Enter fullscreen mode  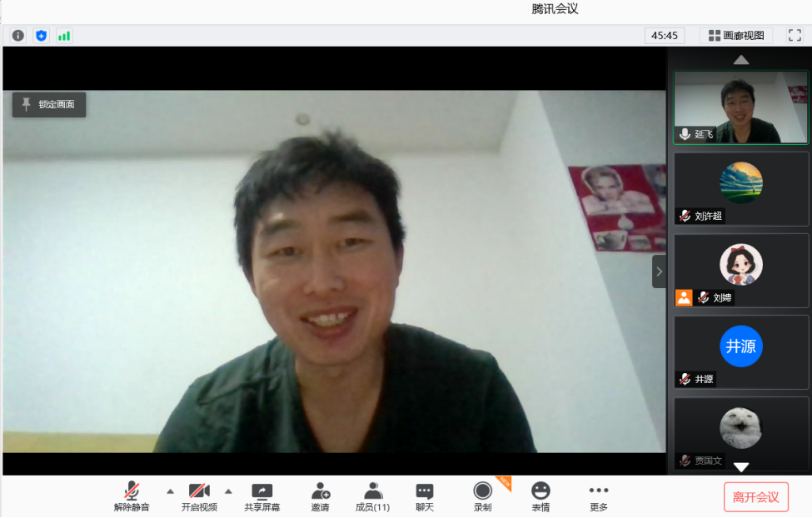(795, 35)
